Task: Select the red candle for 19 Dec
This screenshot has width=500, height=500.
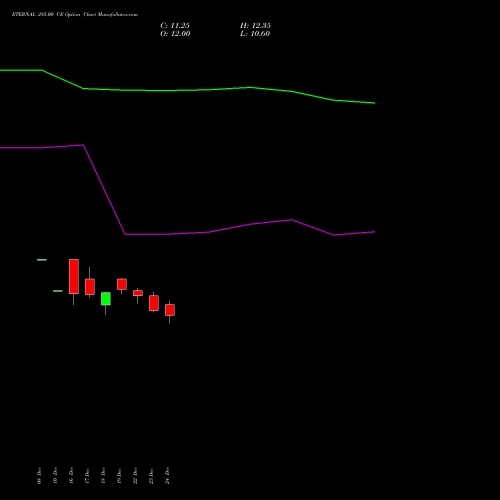Action: pos(122,284)
